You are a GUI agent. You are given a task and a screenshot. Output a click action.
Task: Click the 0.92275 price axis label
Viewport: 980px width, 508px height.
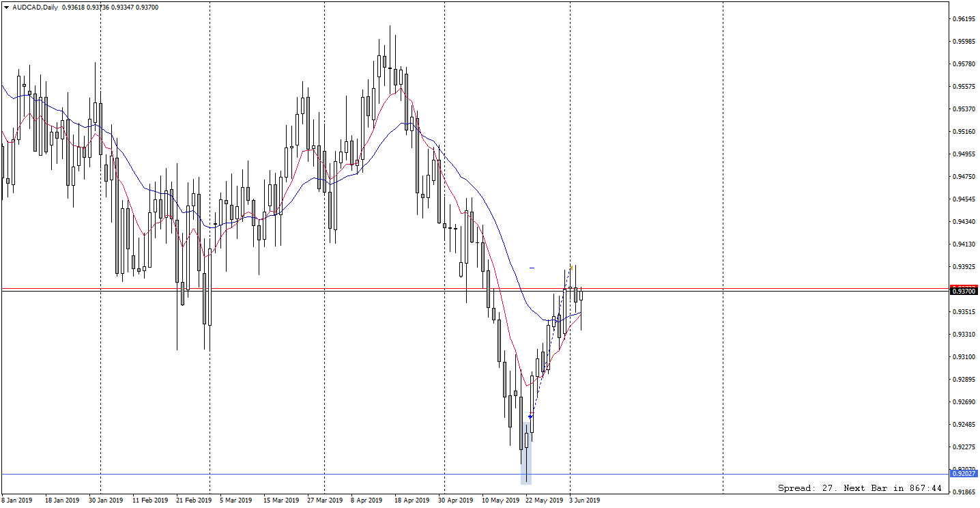[x=964, y=447]
